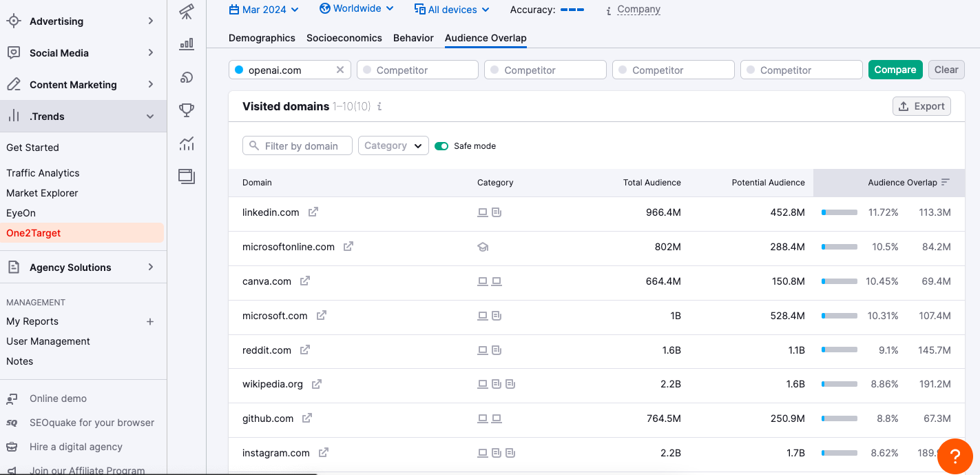Open linkedin.com external link icon
Screen dimensions: 980x475
[x=313, y=212]
